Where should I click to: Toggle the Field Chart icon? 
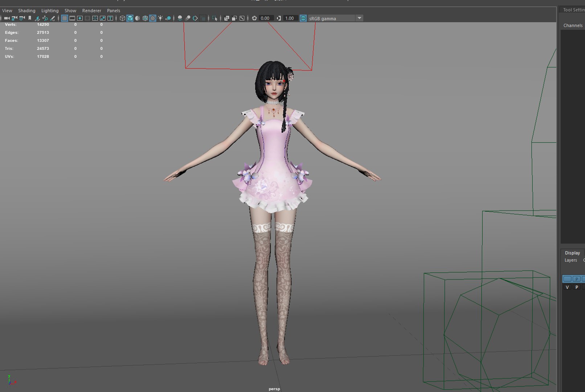(x=95, y=18)
